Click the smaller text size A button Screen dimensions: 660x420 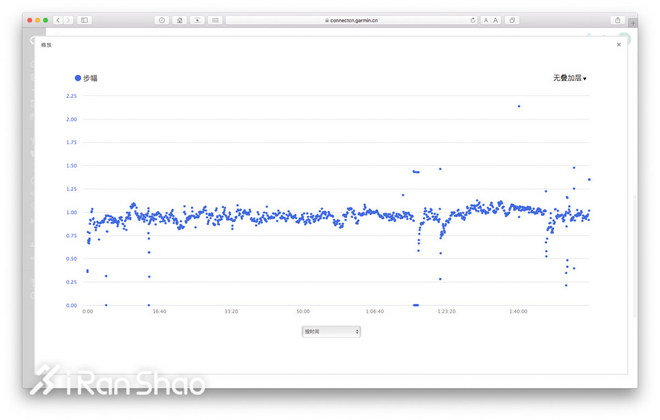[486, 20]
